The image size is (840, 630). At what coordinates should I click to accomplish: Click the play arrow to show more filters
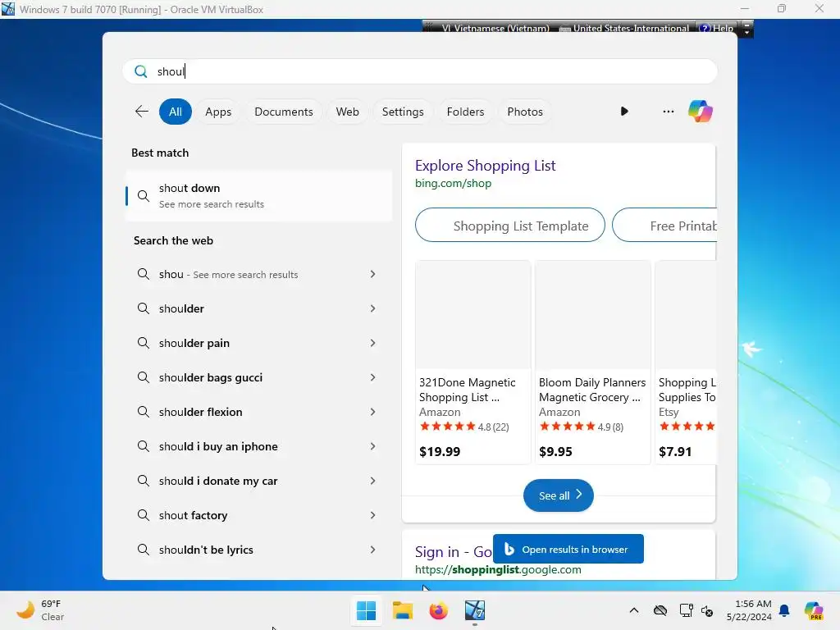click(x=624, y=112)
